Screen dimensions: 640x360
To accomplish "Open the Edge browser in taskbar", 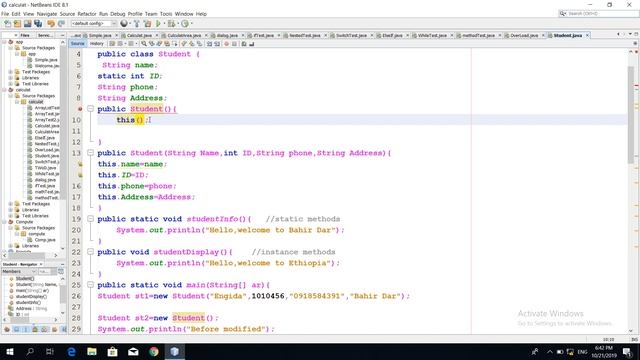I will click(71, 351).
